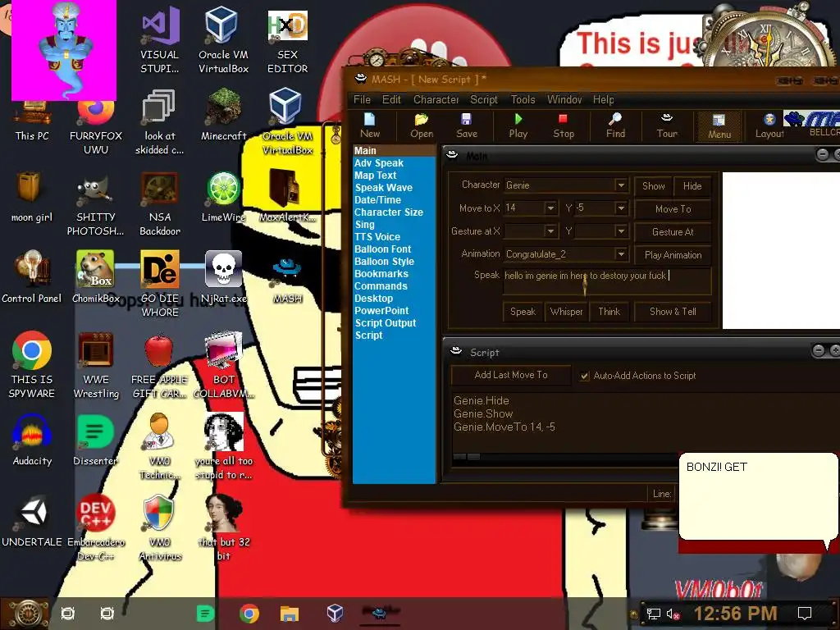
Task: Select the VMO Antivirus shield icon
Action: point(160,527)
